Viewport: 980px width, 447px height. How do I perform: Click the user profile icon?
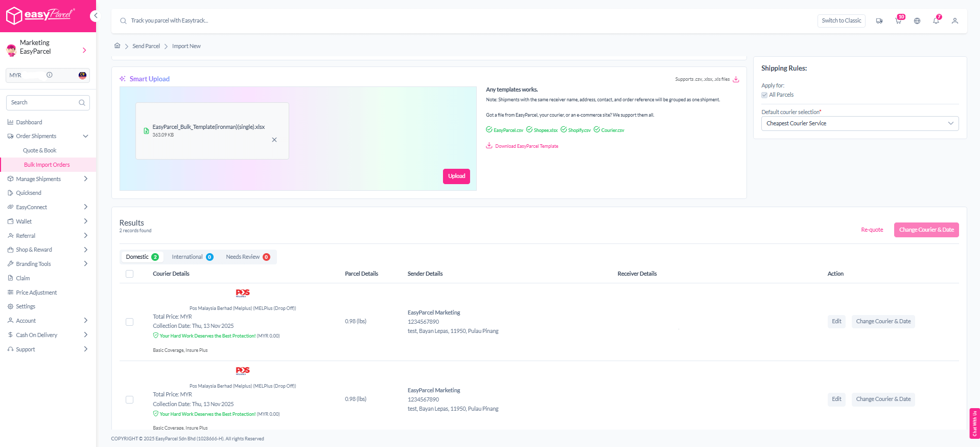[x=954, y=21]
